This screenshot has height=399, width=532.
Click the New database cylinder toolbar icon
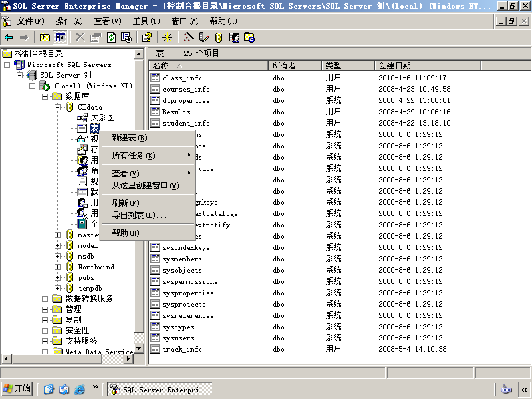point(219,37)
